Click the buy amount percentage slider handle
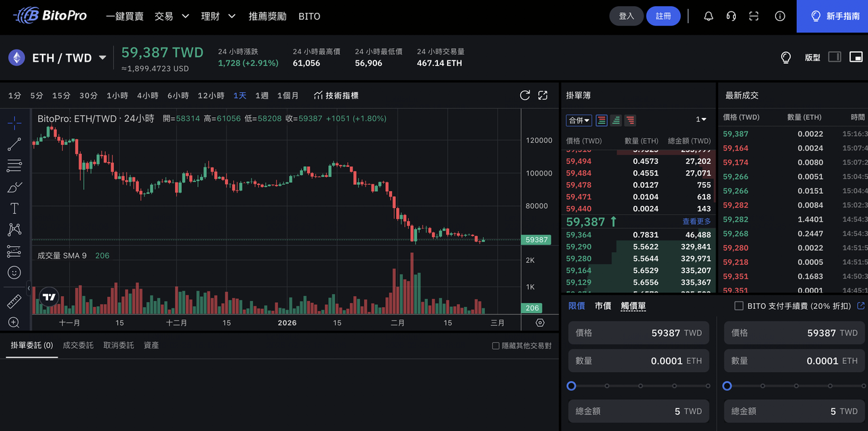 tap(572, 386)
